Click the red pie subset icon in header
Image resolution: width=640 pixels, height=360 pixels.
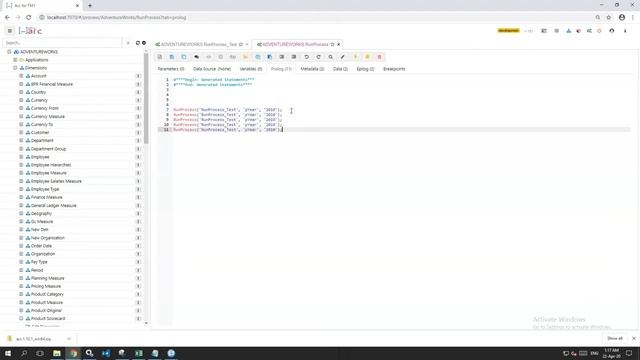(x=579, y=31)
